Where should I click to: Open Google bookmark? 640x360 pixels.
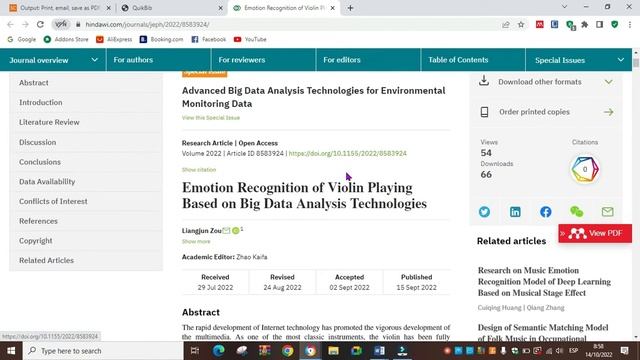pyautogui.click(x=22, y=39)
